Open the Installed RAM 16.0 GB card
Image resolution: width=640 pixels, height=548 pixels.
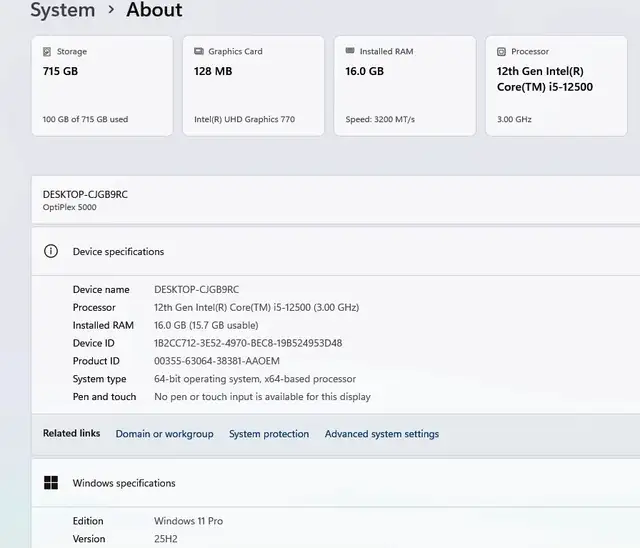pos(405,86)
